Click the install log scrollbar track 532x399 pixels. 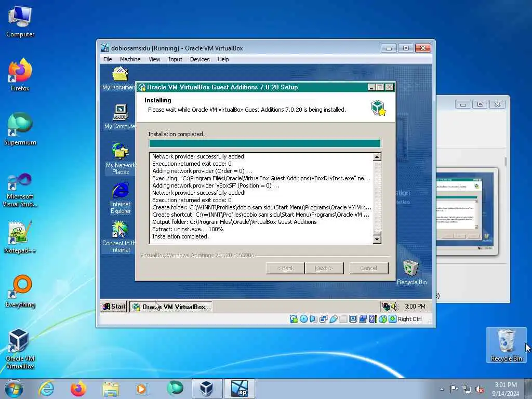point(377,196)
